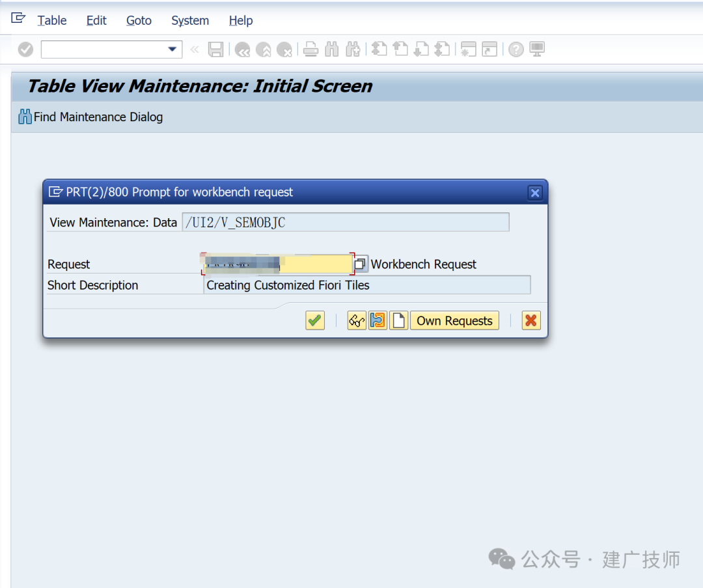Click the Print toolbar icon

pos(310,49)
